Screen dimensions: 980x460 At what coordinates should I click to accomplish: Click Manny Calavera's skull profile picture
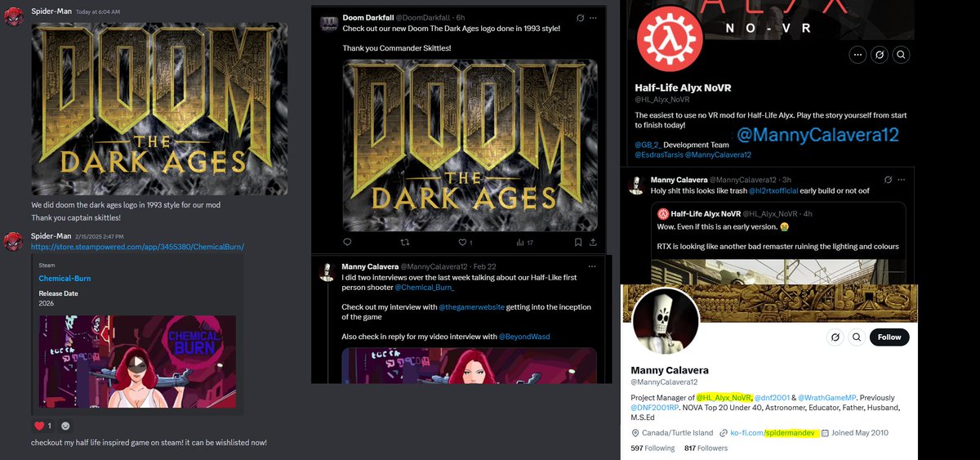(x=666, y=320)
